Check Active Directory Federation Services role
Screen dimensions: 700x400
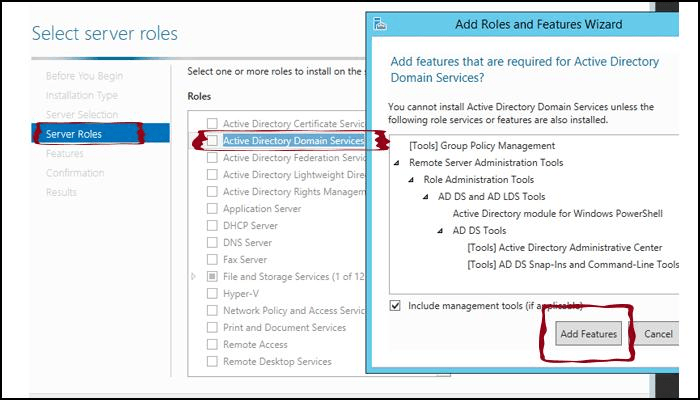[x=212, y=158]
